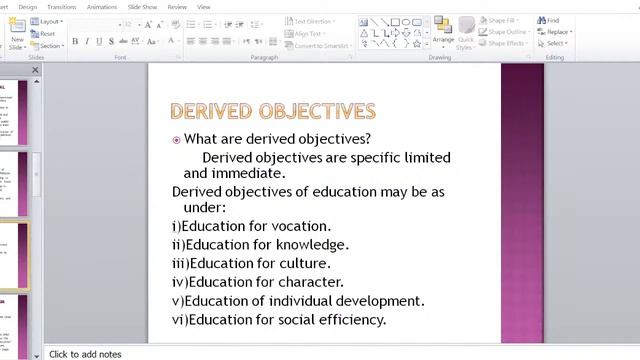Click Find in Editing group
The width and height of the screenshot is (640, 360).
click(x=549, y=20)
